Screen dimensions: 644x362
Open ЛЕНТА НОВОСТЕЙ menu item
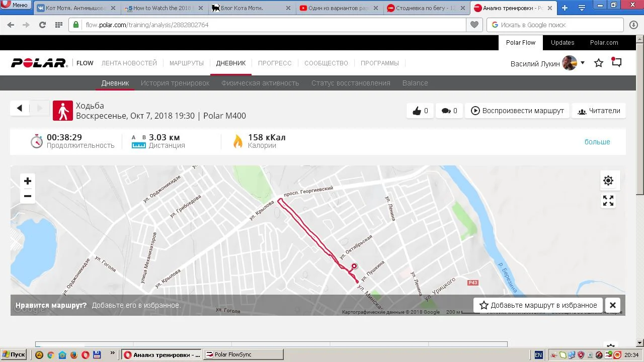[x=129, y=63]
